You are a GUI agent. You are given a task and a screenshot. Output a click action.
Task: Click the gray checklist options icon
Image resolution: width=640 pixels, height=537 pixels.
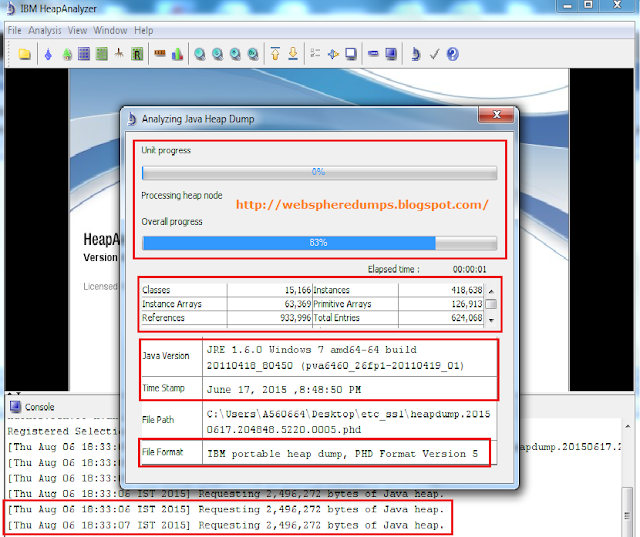tap(315, 53)
